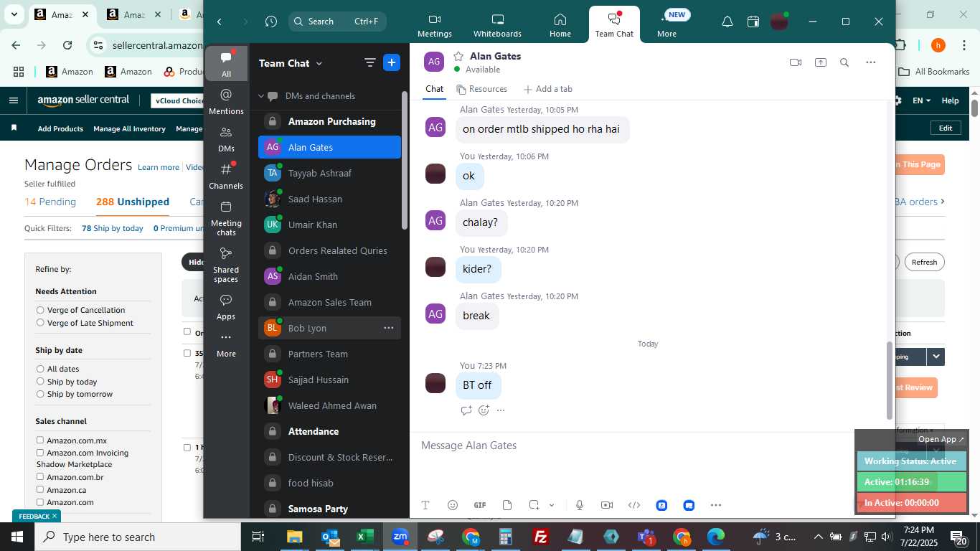Open DMs in Zoom sidebar
Image resolution: width=980 pixels, height=551 pixels.
[226, 138]
